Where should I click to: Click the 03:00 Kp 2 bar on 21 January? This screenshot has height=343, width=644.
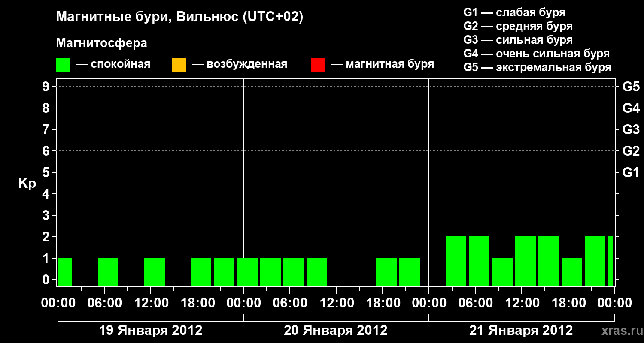pos(456,261)
